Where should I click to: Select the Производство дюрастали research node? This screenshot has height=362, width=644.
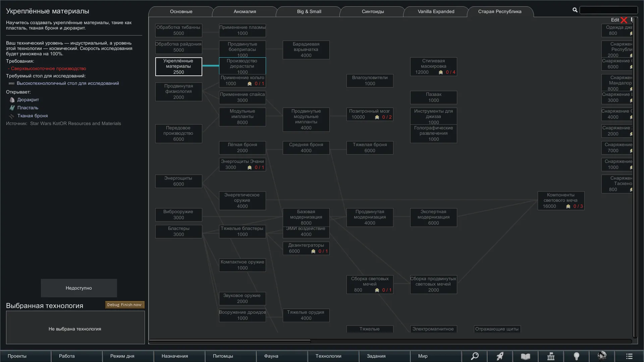click(x=242, y=66)
